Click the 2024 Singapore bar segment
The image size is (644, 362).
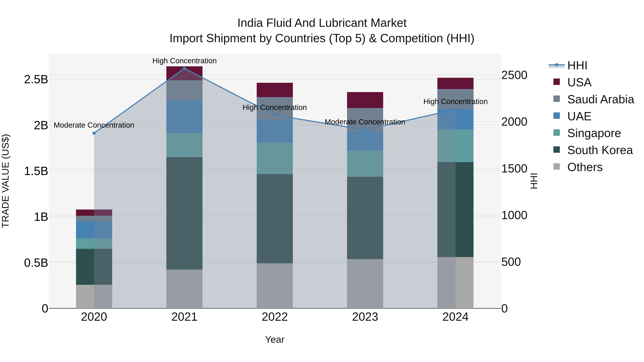pyautogui.click(x=455, y=146)
